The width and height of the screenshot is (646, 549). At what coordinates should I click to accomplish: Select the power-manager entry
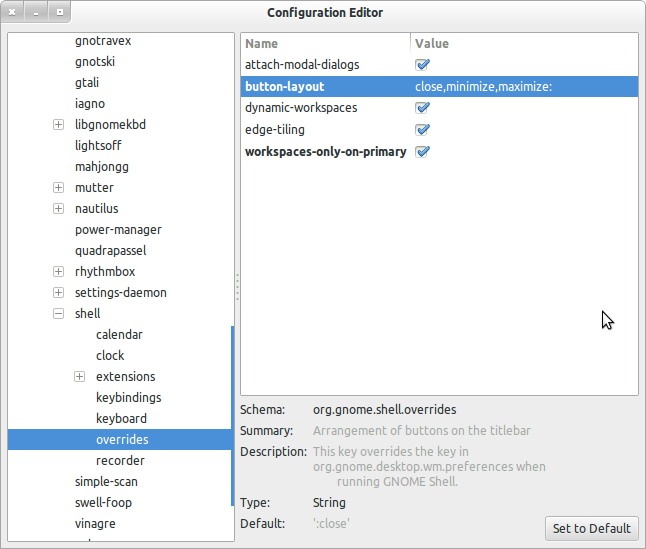click(118, 230)
